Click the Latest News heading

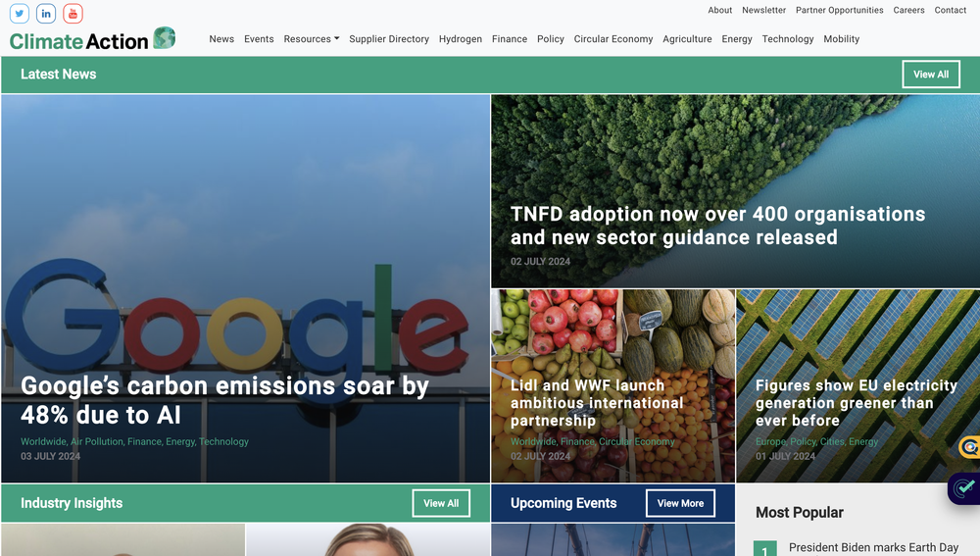click(x=58, y=75)
